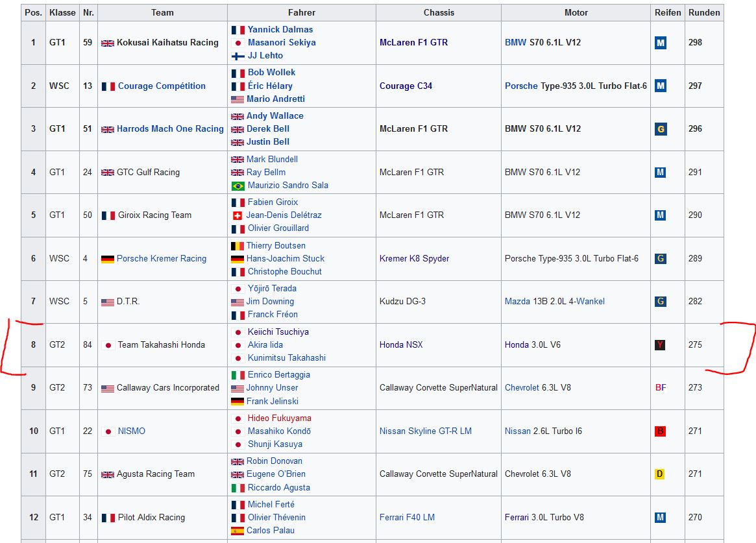Click the yellow Dunlop tire icon
Screen dimensions: 756x543
pyautogui.click(x=660, y=474)
